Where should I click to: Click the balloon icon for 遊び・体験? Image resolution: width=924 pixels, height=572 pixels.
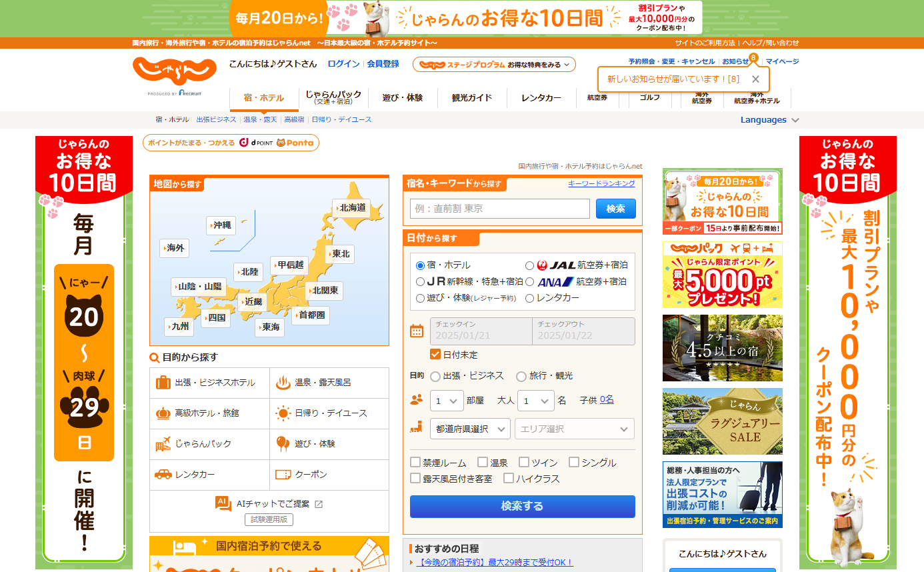(x=283, y=443)
